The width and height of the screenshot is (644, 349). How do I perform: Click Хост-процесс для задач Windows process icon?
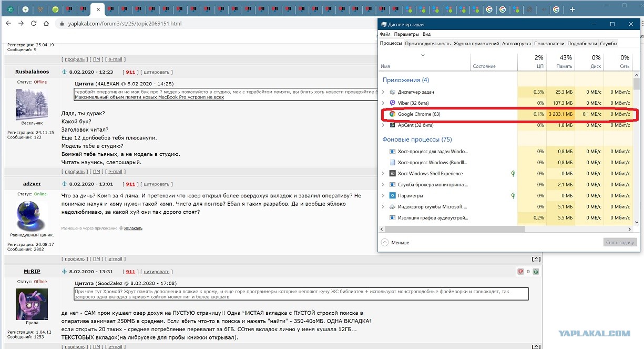392,151
